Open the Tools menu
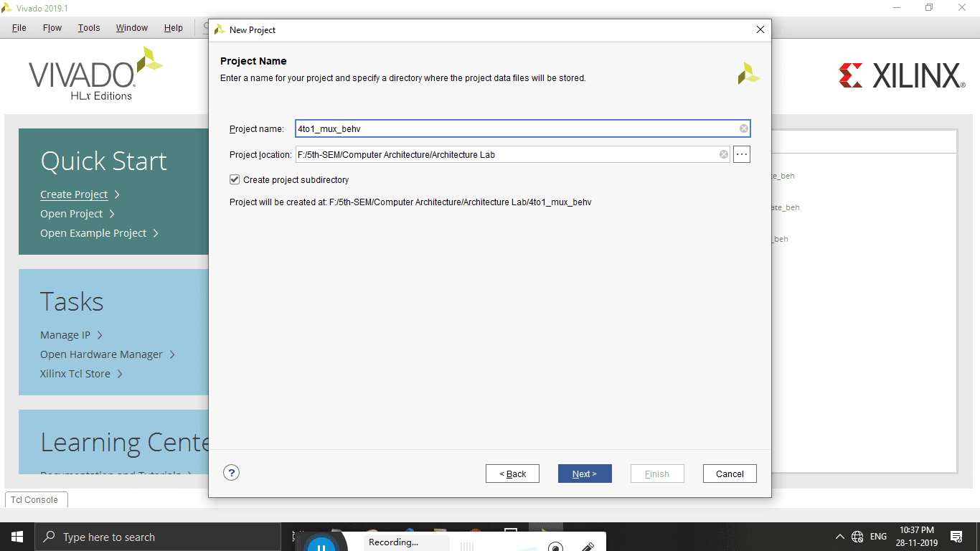 click(89, 27)
